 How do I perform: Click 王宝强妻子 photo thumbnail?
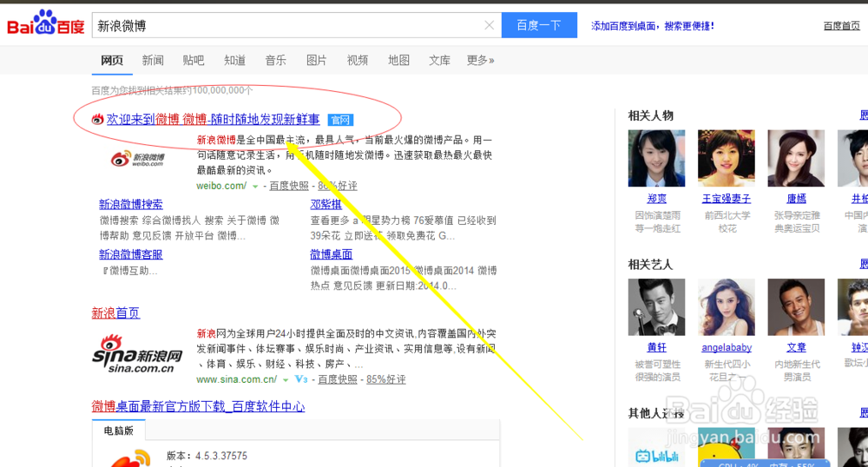point(727,158)
